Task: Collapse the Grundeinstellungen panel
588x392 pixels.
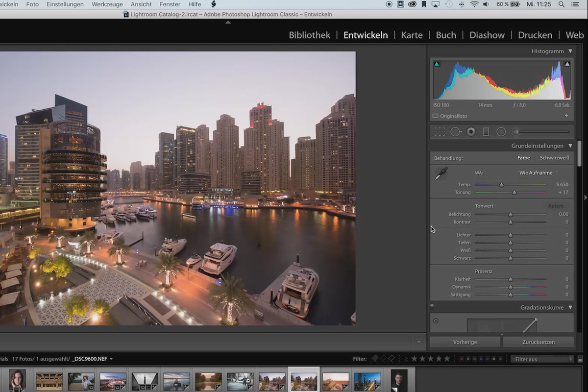Action: 570,146
